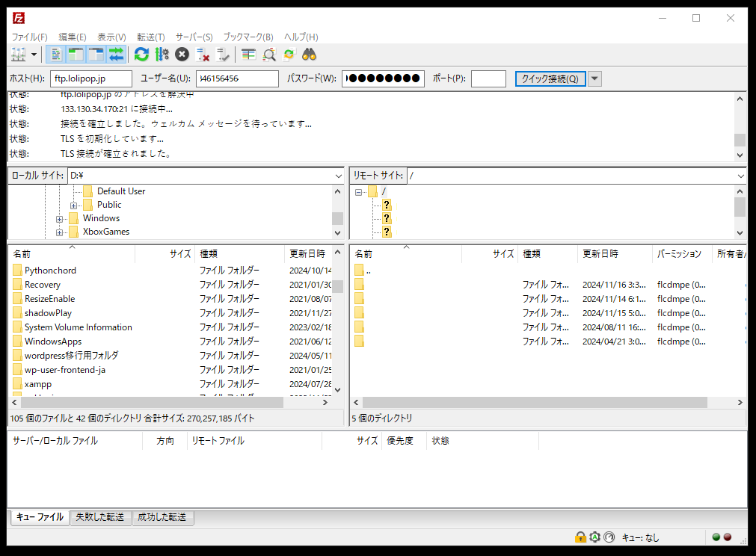Switch to the 失敗した転送 tab
The height and width of the screenshot is (556, 756).
[101, 517]
